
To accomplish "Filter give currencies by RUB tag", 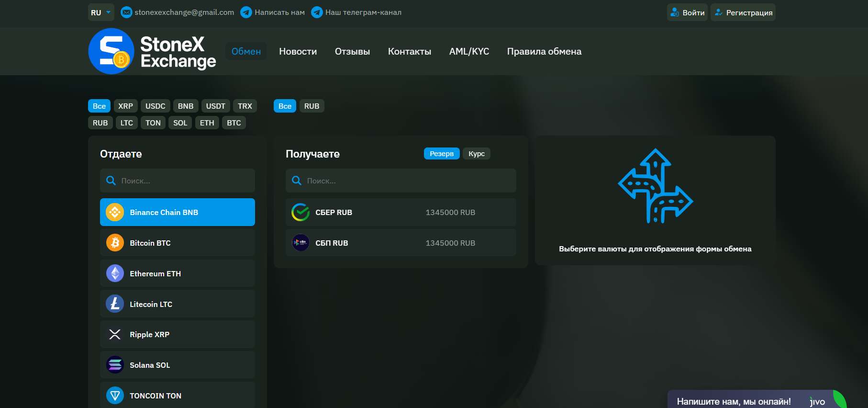I will [100, 123].
